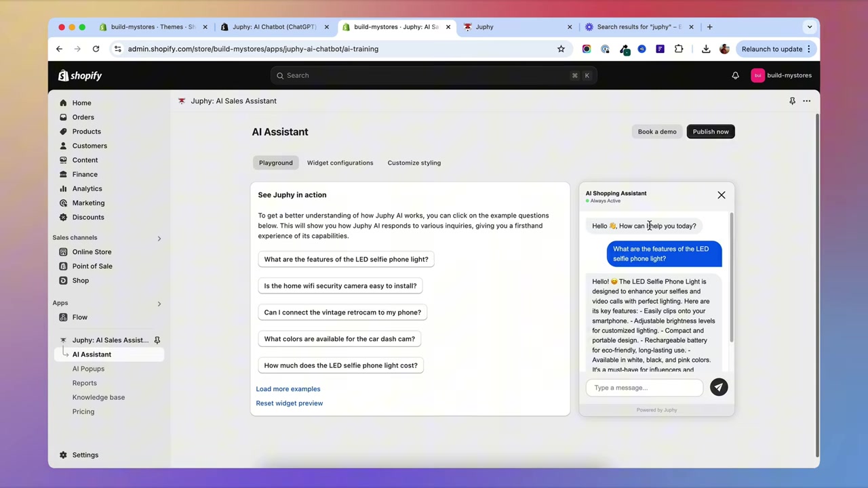Click the Shop channel icon

pyautogui.click(x=63, y=280)
